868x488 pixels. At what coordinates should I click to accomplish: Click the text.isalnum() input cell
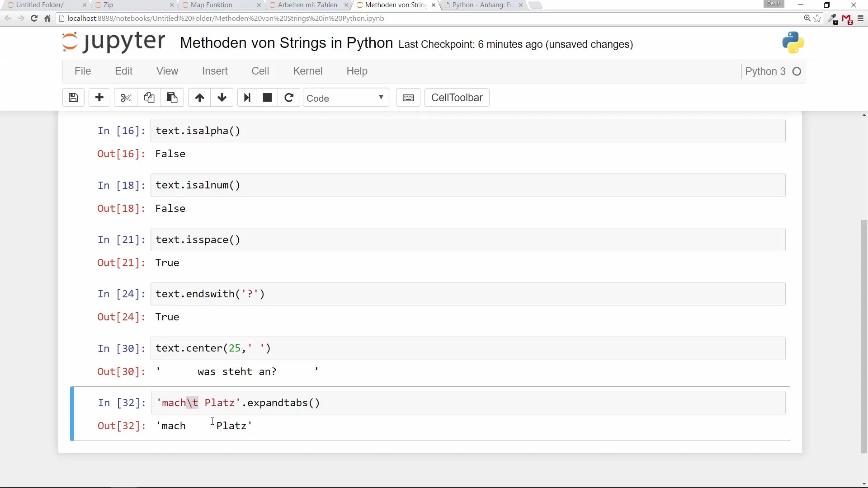pos(468,185)
